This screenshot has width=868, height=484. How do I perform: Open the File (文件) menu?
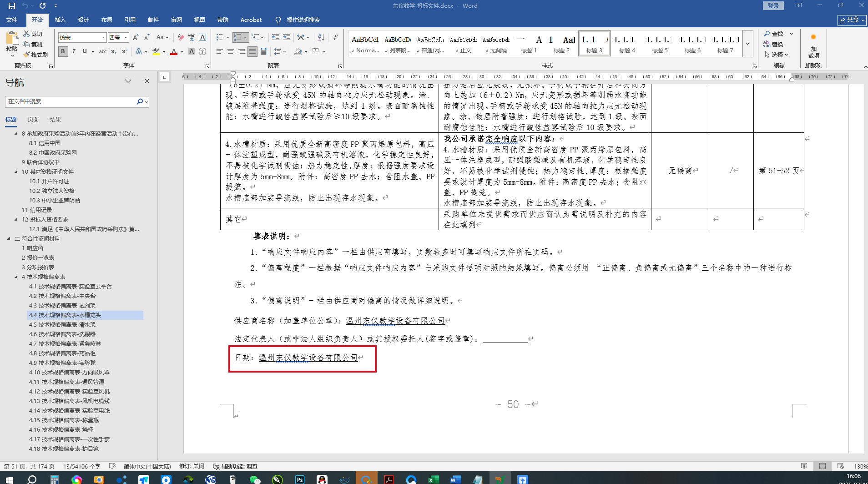[12, 20]
